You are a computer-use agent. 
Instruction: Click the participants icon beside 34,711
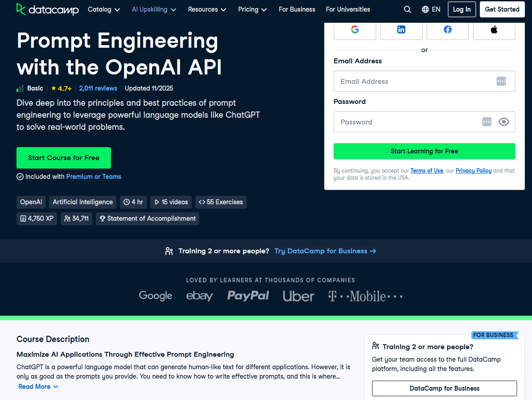(67, 219)
